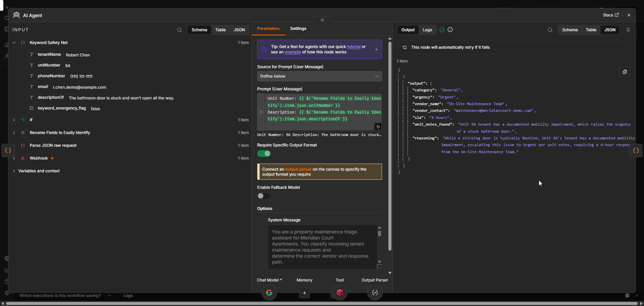Open the connected Tool node
The height and width of the screenshot is (306, 644).
[340, 293]
